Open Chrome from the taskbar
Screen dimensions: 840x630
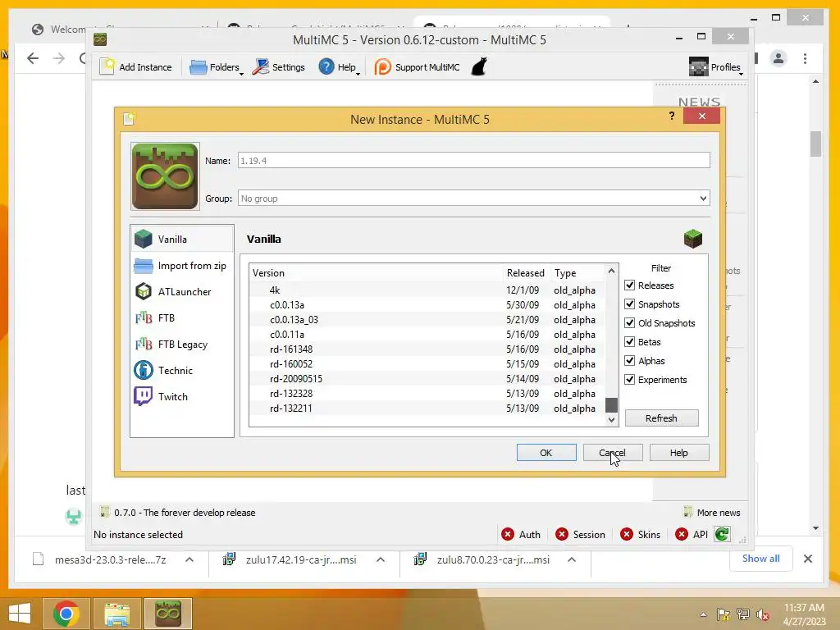tap(66, 614)
